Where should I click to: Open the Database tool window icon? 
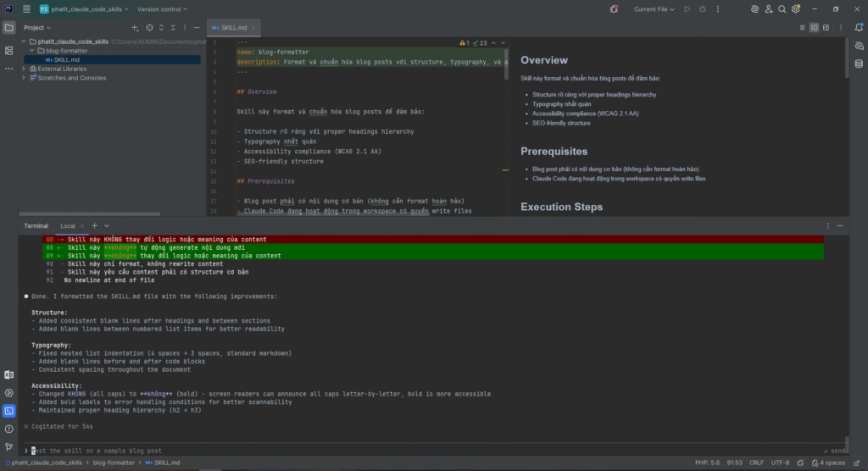[858, 63]
